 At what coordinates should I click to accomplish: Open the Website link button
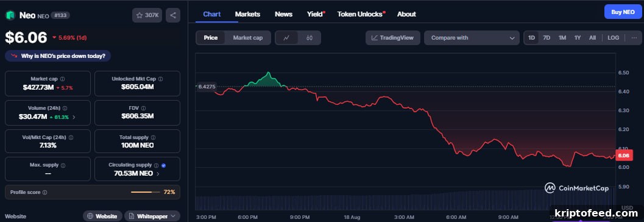103,216
